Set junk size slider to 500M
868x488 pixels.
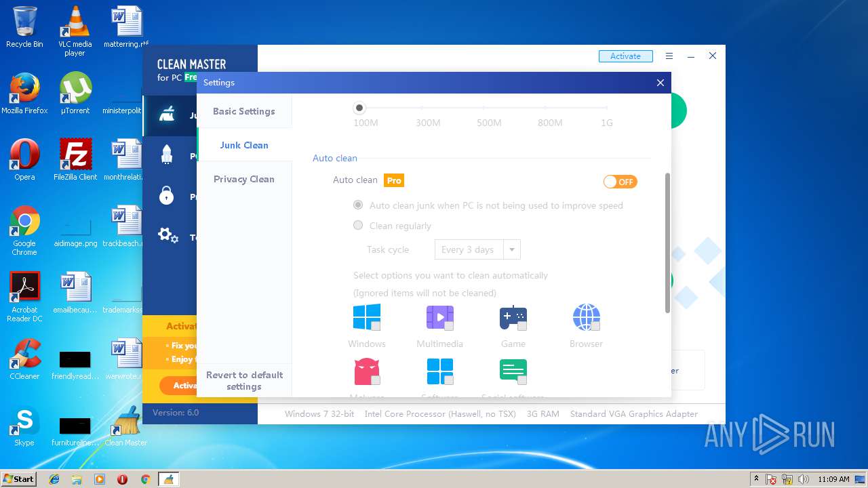click(x=484, y=108)
